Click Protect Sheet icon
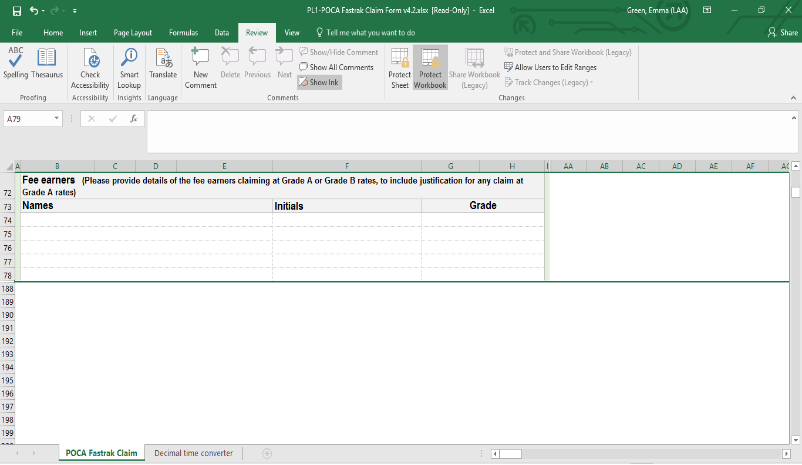This screenshot has height=465, width=802. (399, 65)
